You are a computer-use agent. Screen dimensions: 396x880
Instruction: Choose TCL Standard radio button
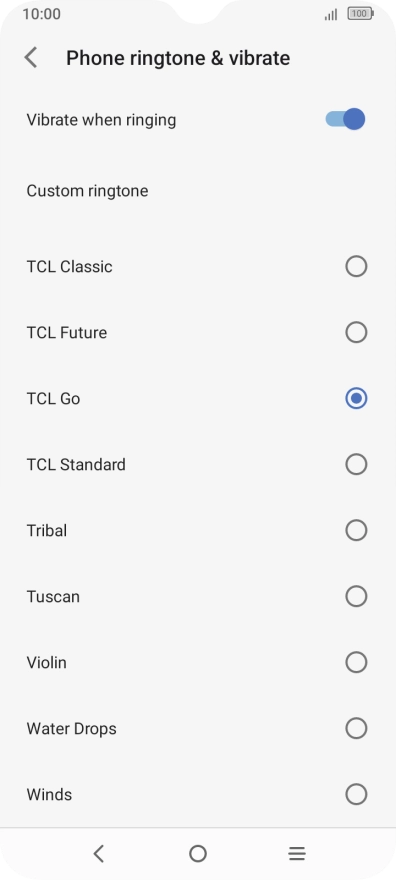(x=356, y=465)
